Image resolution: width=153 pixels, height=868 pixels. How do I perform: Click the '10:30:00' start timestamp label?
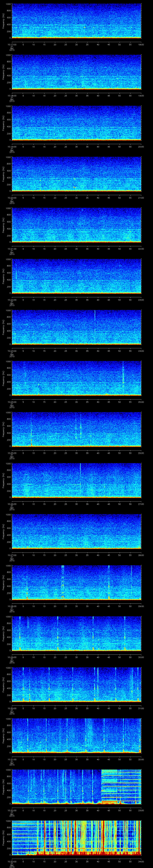click(x=12, y=708)
